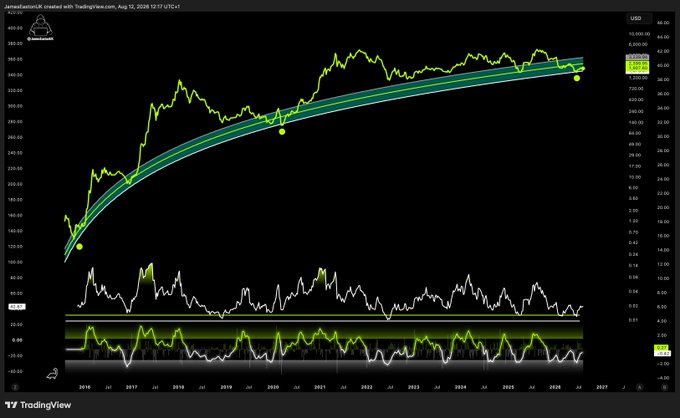Click the 200.00 level on the left axis
Viewport: 680px width, 418px height.
(15, 184)
